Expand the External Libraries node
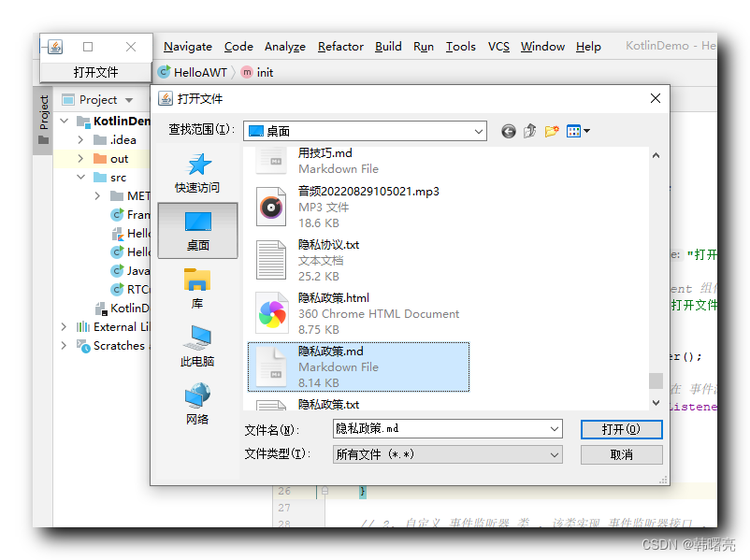The height and width of the screenshot is (560, 750). [63, 326]
